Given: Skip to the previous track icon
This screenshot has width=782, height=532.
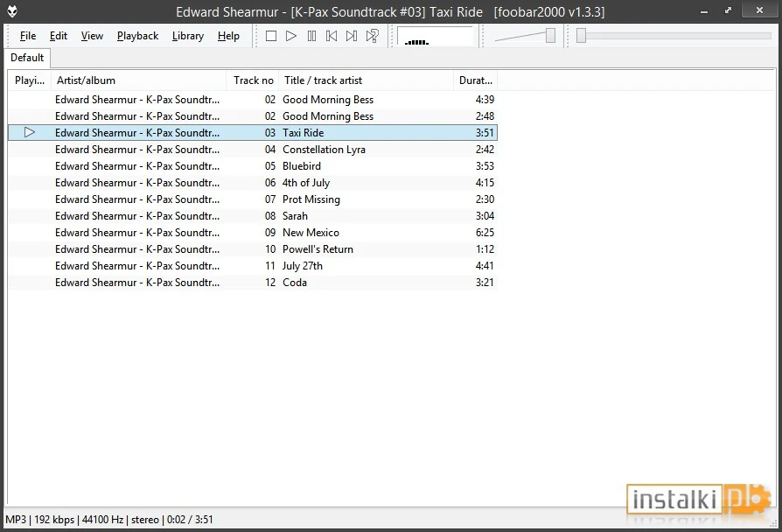Looking at the screenshot, I should click(x=331, y=36).
